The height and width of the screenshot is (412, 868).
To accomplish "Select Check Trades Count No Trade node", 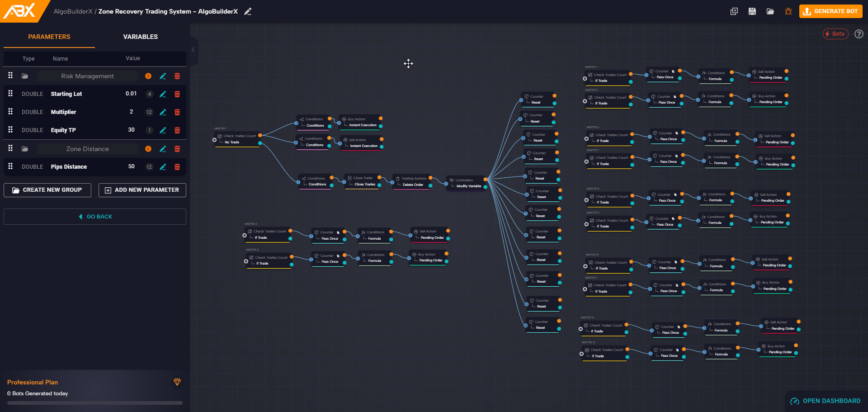I will 237,139.
